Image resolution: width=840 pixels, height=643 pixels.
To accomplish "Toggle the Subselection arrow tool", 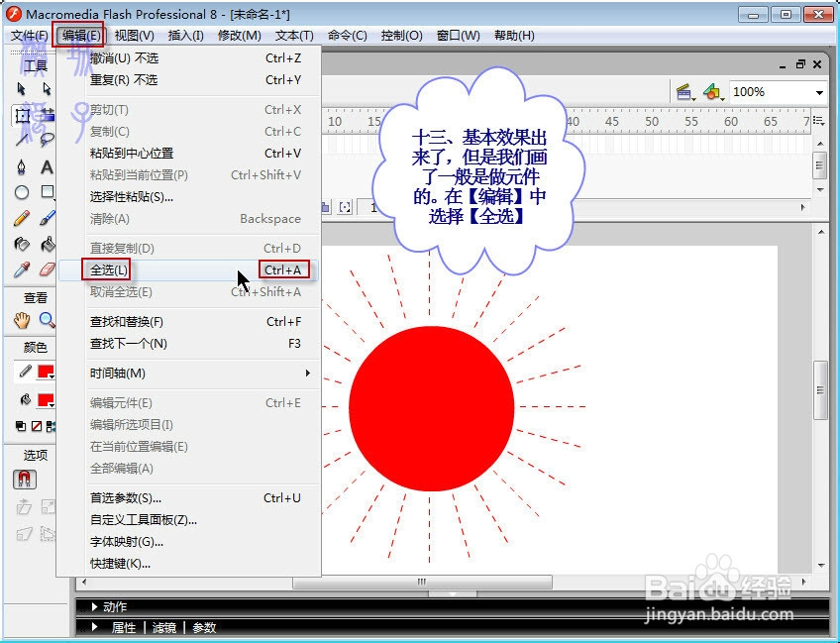I will pos(47,89).
